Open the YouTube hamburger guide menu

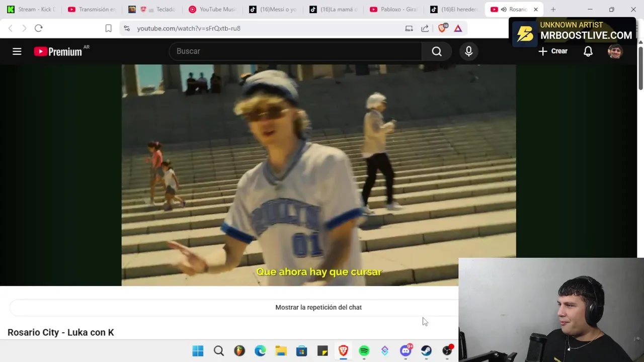(x=17, y=51)
